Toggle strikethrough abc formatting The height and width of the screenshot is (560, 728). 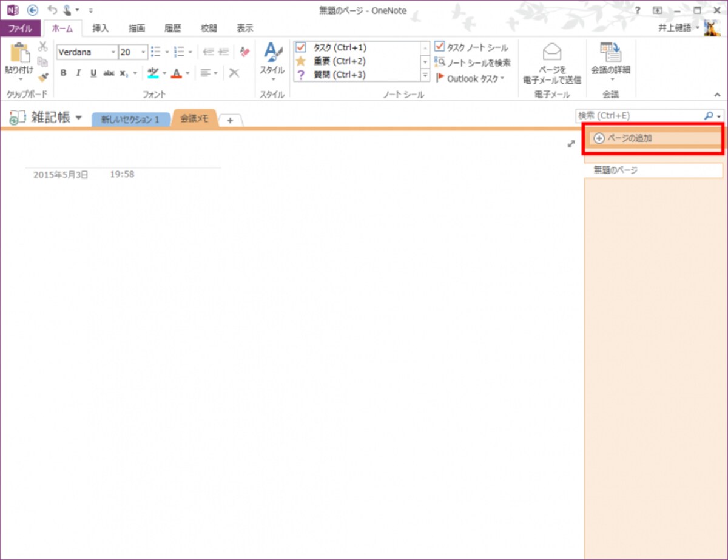click(109, 73)
